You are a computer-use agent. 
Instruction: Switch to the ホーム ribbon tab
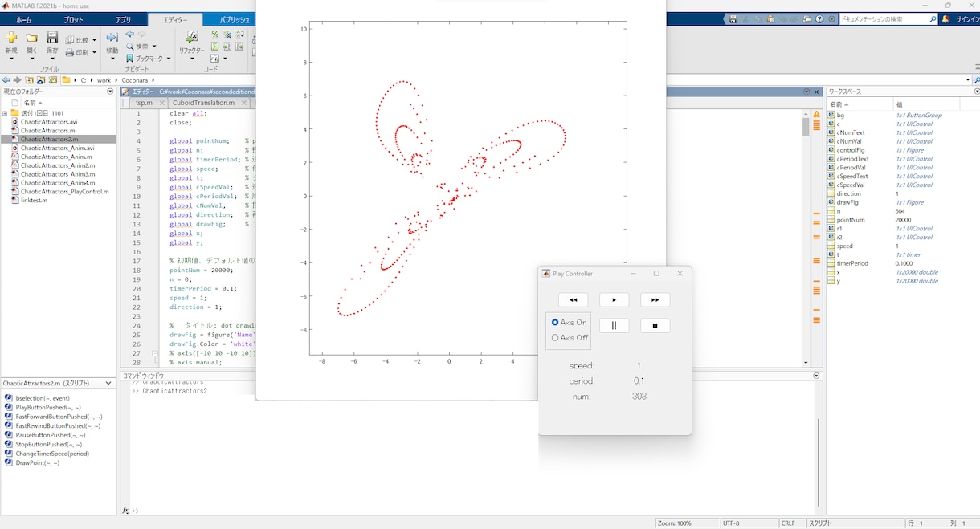tap(24, 19)
